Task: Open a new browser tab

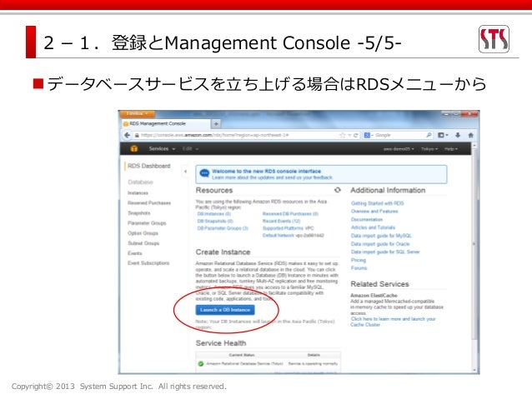Action: click(x=216, y=124)
